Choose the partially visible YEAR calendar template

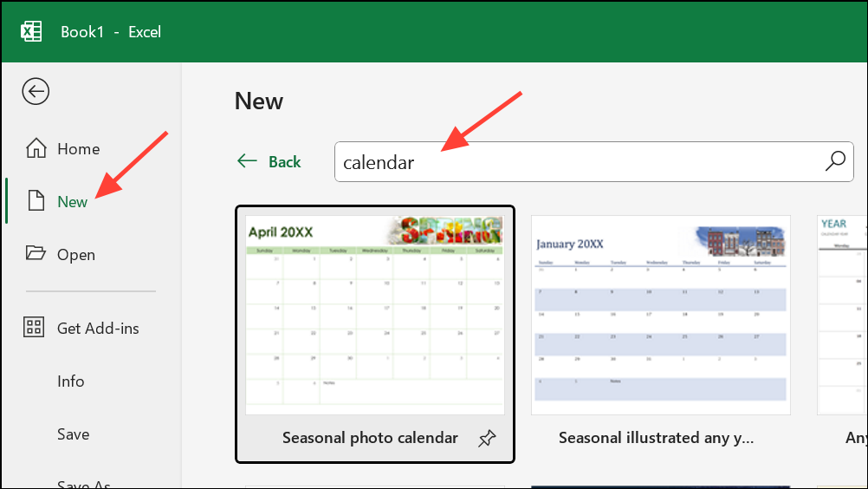[842, 315]
